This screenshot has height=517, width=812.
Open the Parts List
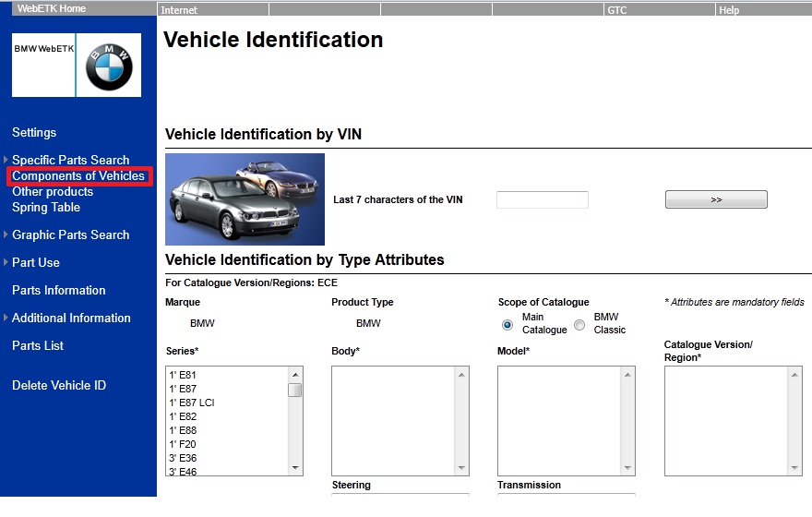point(38,345)
